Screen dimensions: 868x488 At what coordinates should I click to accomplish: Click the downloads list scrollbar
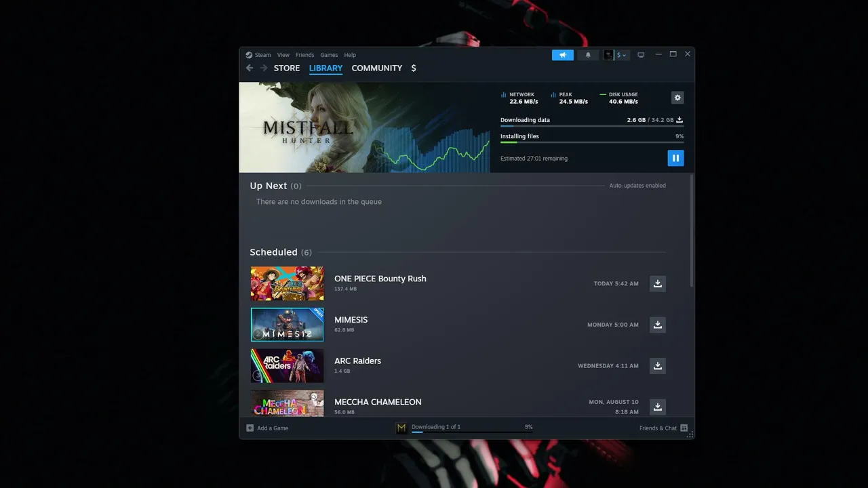click(x=692, y=230)
